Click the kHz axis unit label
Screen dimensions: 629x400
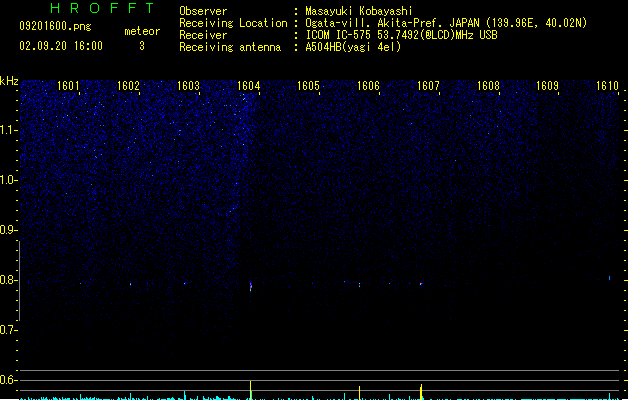tap(9, 81)
